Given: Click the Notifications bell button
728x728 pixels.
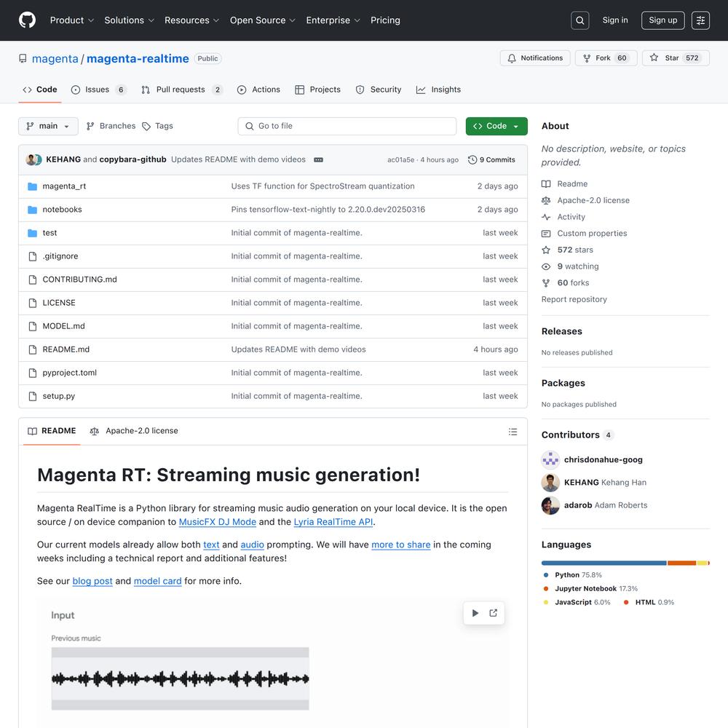Looking at the screenshot, I should 535,58.
